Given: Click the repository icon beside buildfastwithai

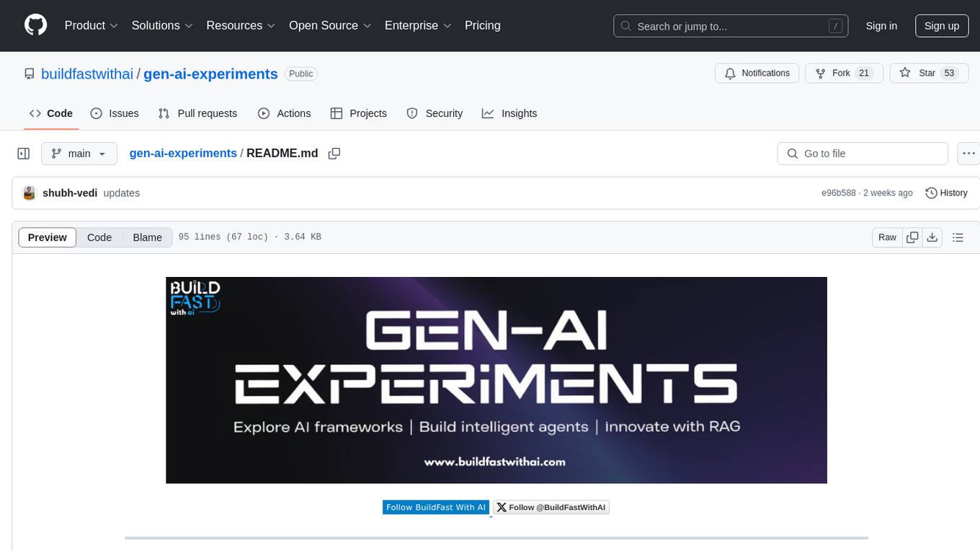Looking at the screenshot, I should [x=30, y=74].
